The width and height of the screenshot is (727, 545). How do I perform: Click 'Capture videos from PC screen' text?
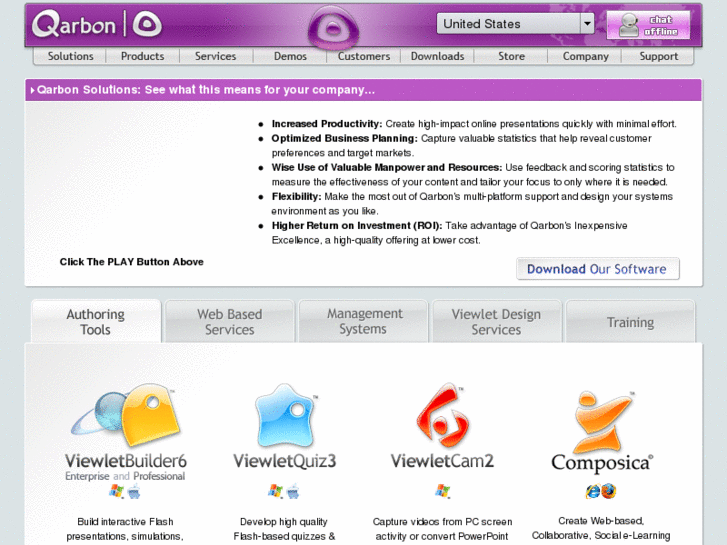pyautogui.click(x=442, y=521)
